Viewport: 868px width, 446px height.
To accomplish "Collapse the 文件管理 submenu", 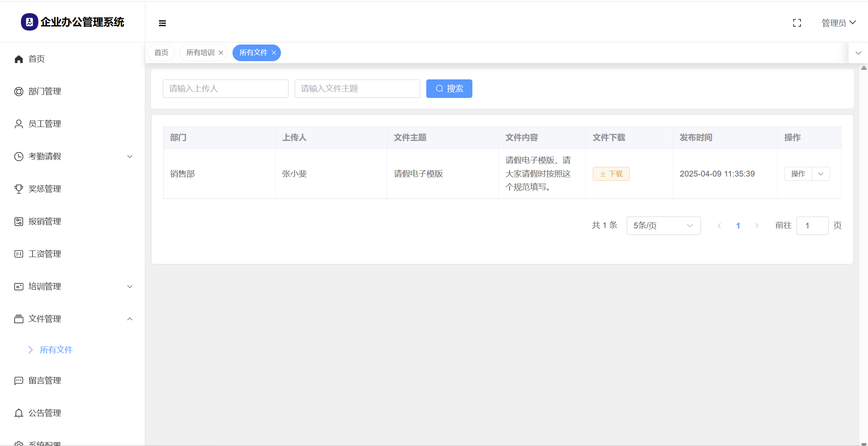I will 130,319.
